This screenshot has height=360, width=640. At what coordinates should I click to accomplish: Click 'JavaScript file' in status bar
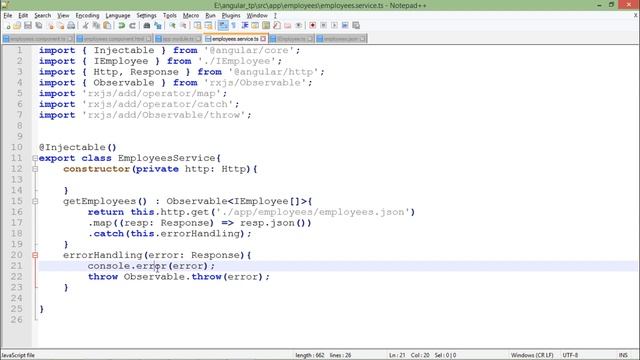tap(18, 355)
